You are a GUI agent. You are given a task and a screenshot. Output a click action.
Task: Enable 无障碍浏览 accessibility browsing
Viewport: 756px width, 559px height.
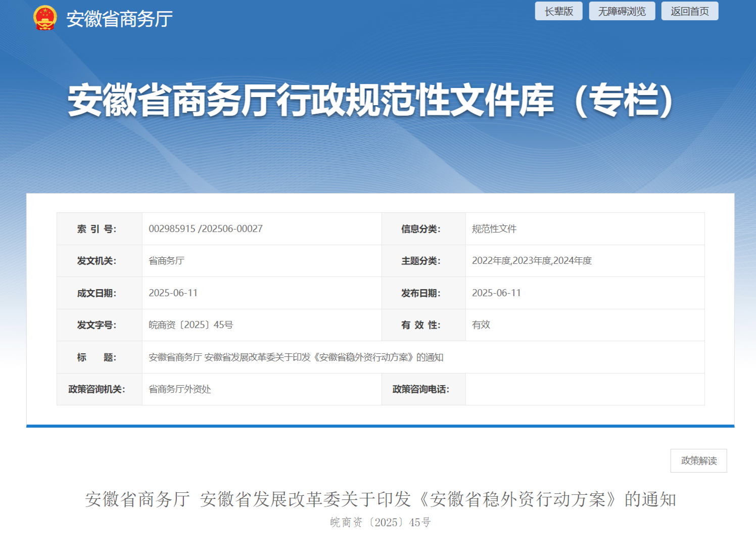pyautogui.click(x=622, y=11)
